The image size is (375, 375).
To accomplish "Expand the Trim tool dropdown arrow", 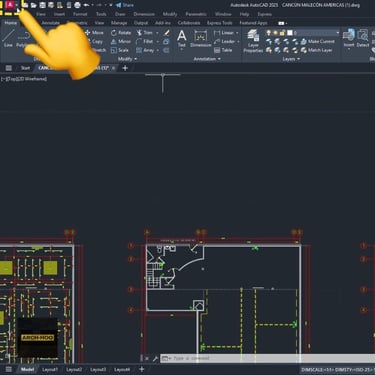I will (157, 33).
